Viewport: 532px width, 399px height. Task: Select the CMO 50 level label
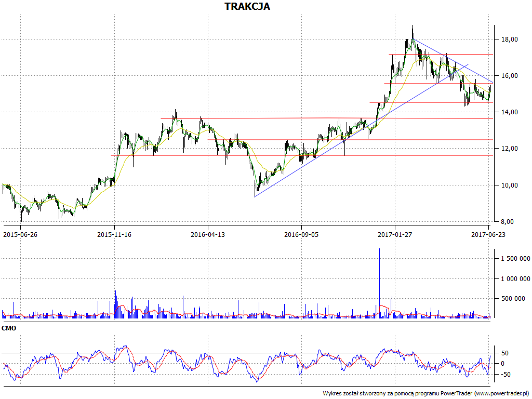pos(505,353)
